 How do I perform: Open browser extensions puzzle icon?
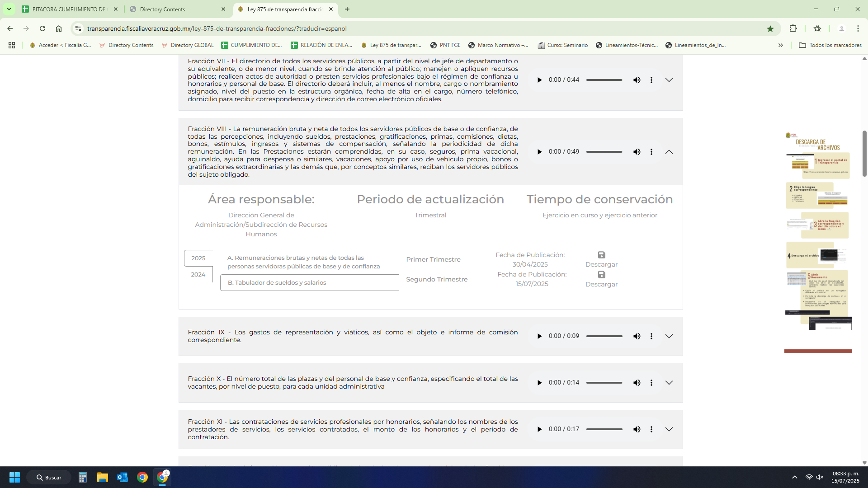(x=793, y=28)
